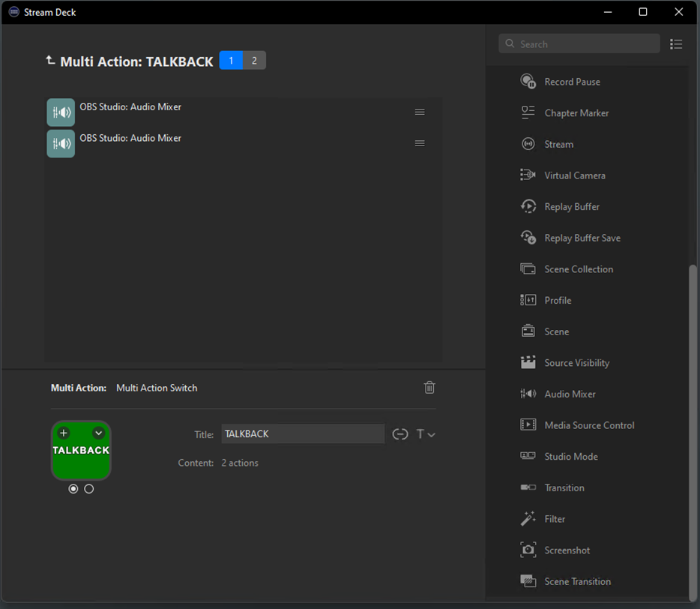Open the title font style dropdown
Viewport: 700px width, 609px height.
425,434
